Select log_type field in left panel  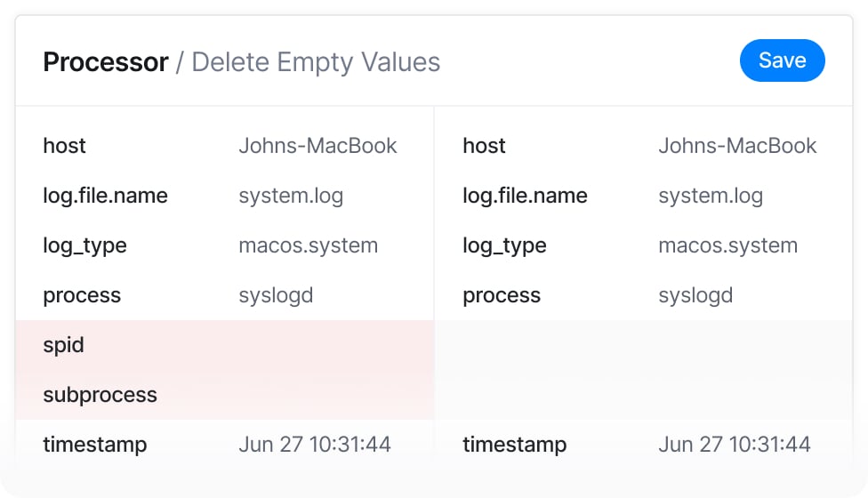click(84, 245)
